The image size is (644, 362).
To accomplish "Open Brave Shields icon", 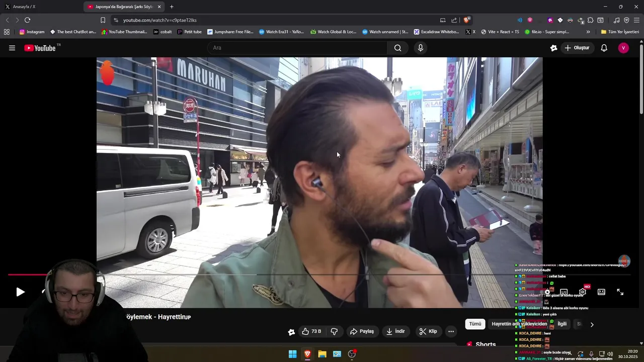I will [467, 20].
